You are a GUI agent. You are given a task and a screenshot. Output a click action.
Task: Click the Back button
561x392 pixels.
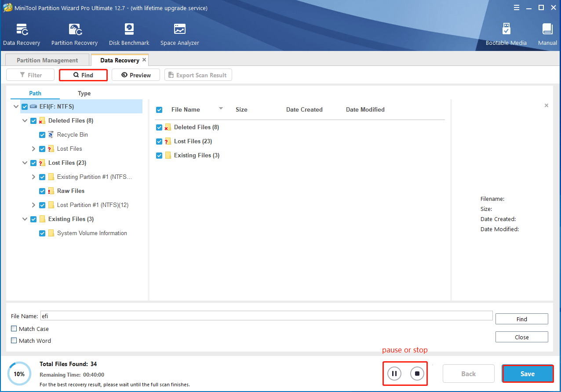[x=469, y=374]
